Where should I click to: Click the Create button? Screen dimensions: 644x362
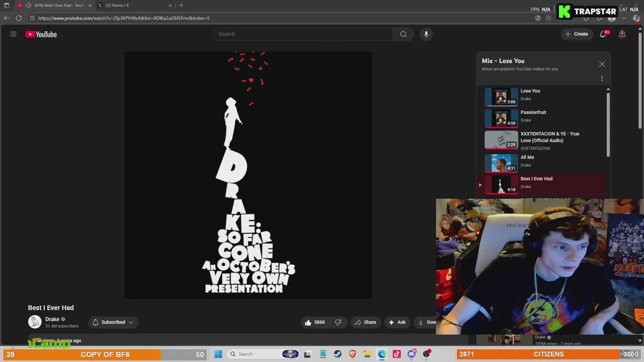576,34
